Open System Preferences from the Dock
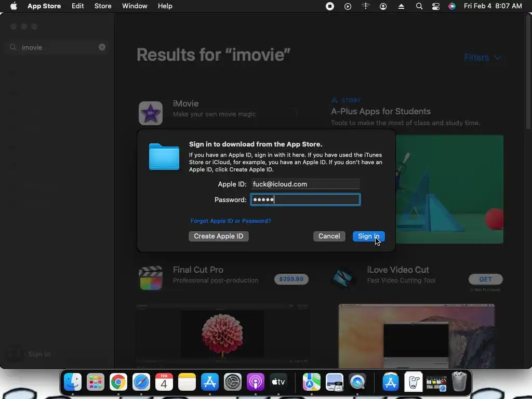The width and height of the screenshot is (532, 399). pos(232,382)
